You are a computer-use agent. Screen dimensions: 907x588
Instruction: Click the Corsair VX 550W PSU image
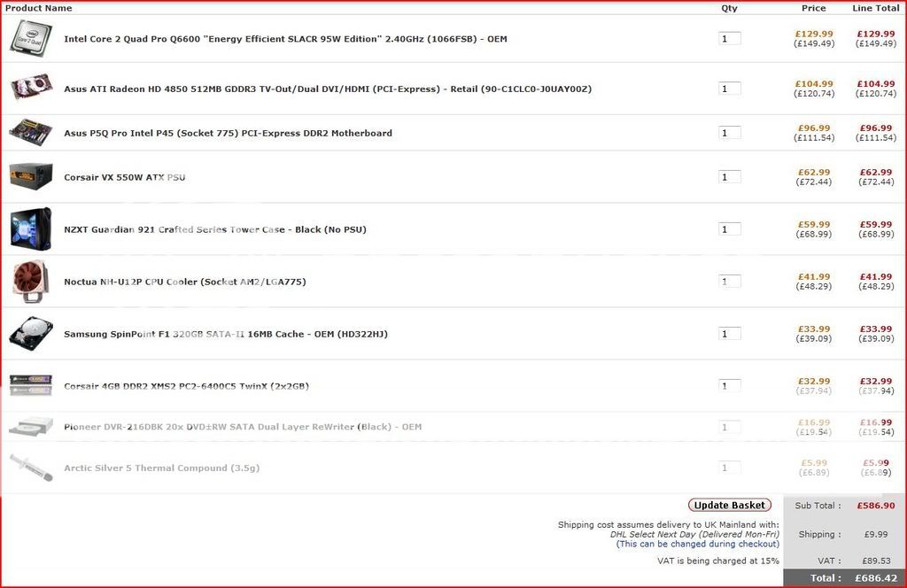[31, 175]
